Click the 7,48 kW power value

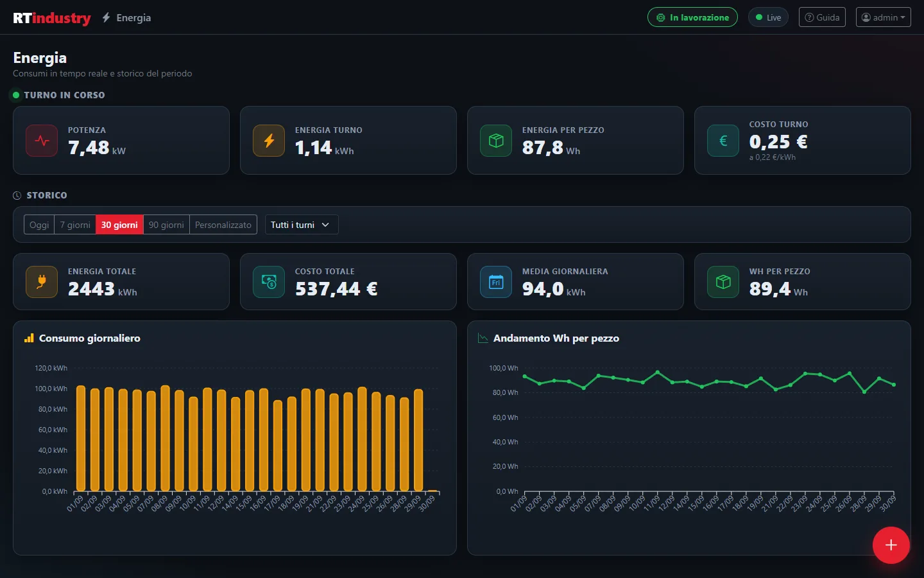tap(97, 148)
